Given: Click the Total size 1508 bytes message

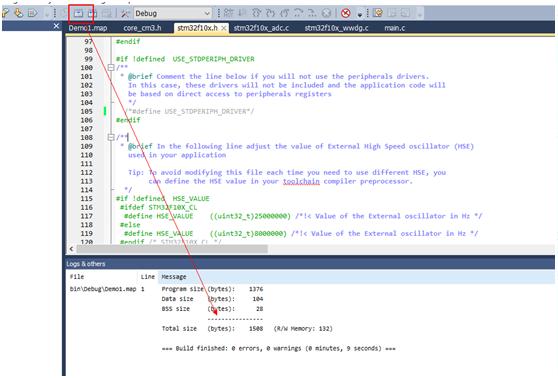Looking at the screenshot, I should 247,329.
